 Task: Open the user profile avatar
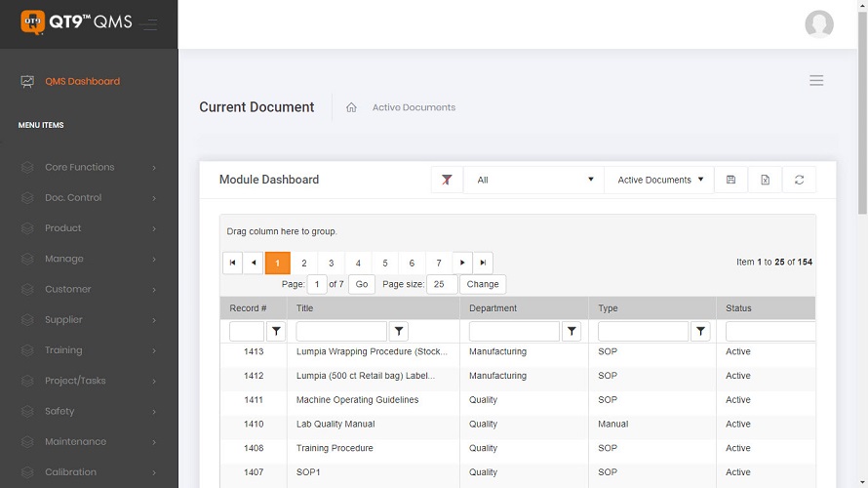[818, 24]
